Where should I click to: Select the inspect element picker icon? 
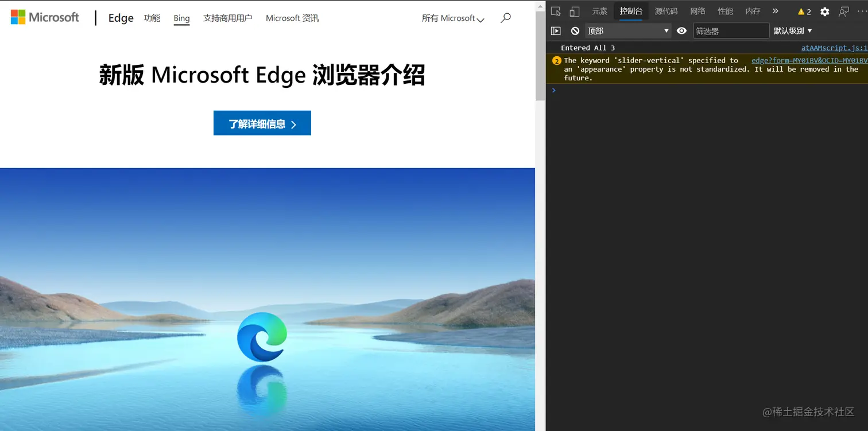click(x=556, y=11)
